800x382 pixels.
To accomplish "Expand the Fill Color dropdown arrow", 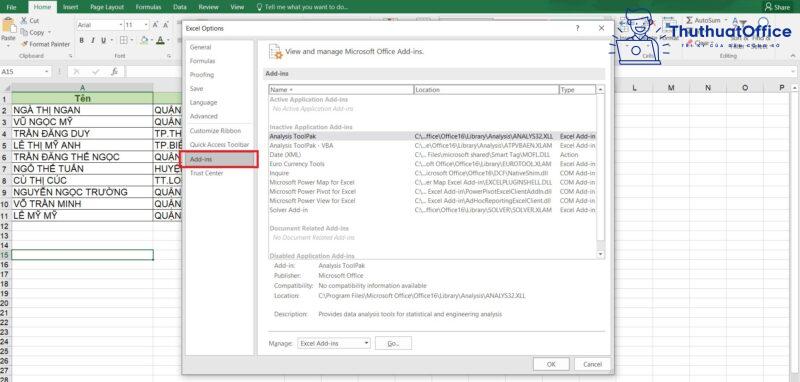I will pyautogui.click(x=152, y=41).
